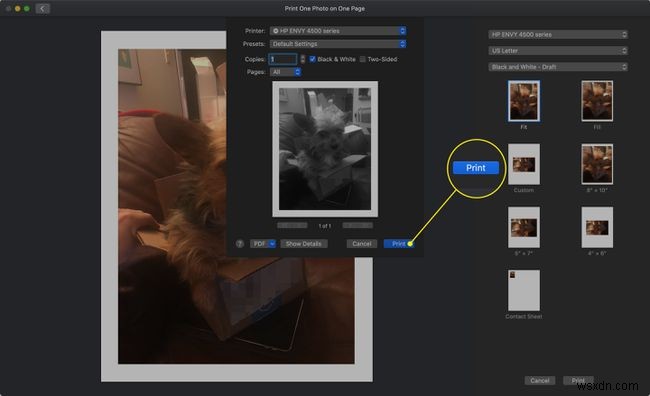Click the grayscale dog print preview
The width and height of the screenshot is (650, 396).
325,149
